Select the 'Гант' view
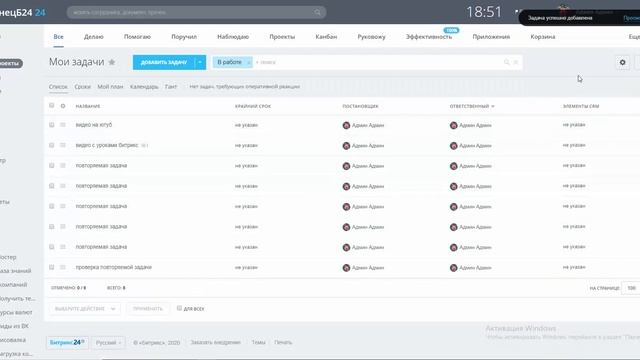This screenshot has width=640, height=360. tap(171, 87)
